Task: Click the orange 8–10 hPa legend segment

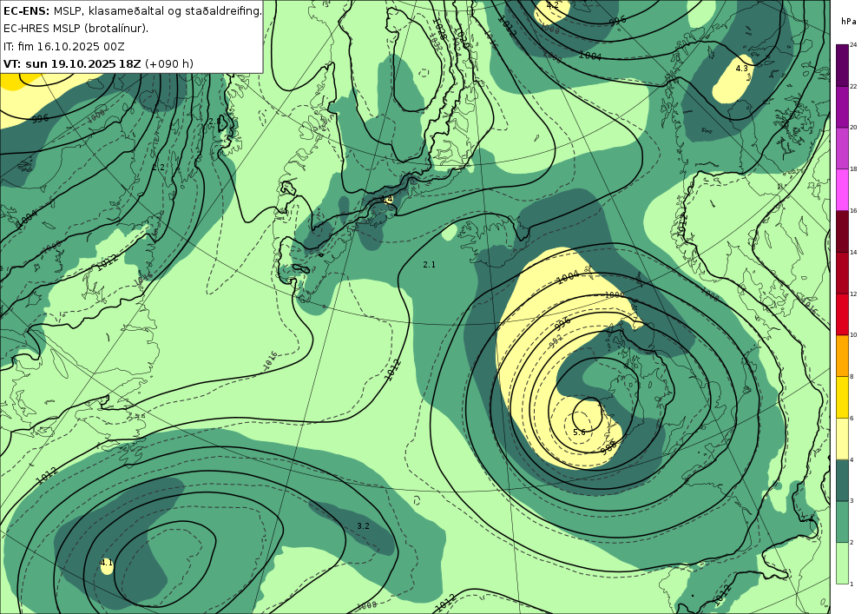Action: pos(842,356)
